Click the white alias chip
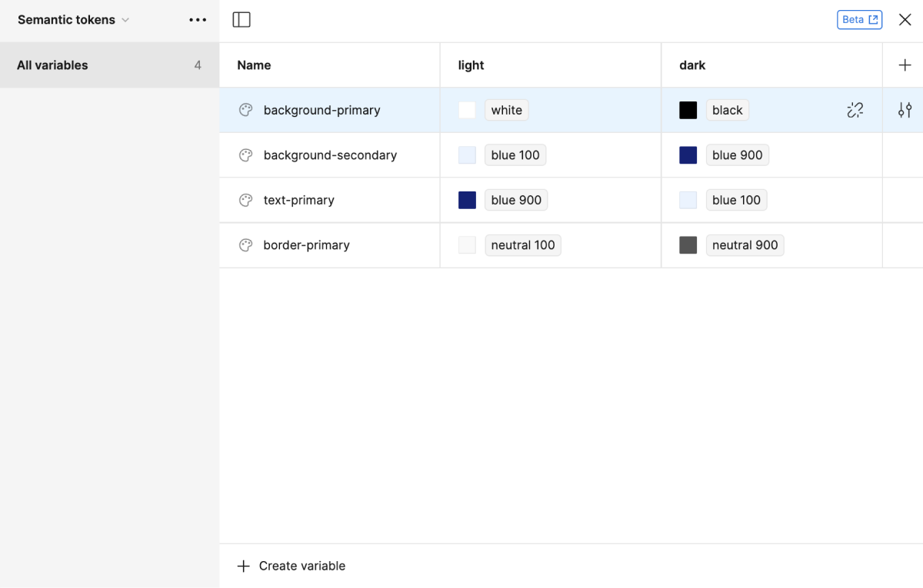This screenshot has height=588, width=923. [x=506, y=110]
